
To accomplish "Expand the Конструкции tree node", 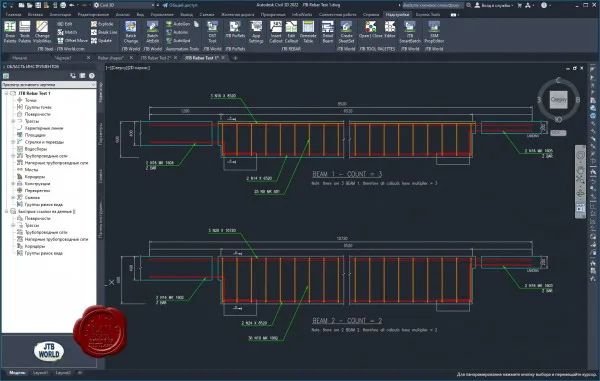I will click(x=13, y=184).
